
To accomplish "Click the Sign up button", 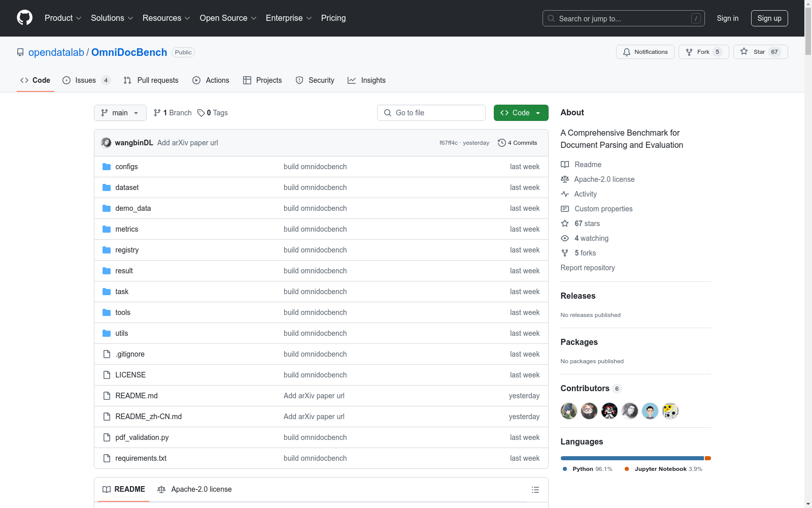I will (769, 18).
